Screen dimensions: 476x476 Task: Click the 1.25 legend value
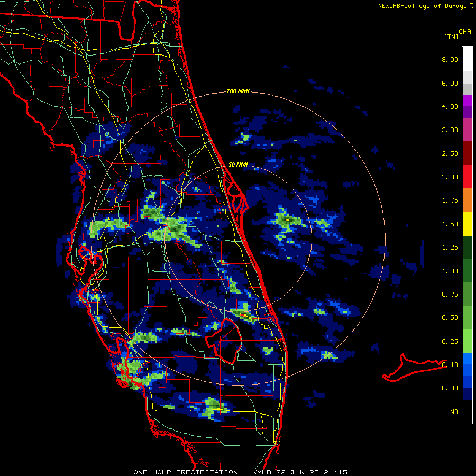coord(450,248)
